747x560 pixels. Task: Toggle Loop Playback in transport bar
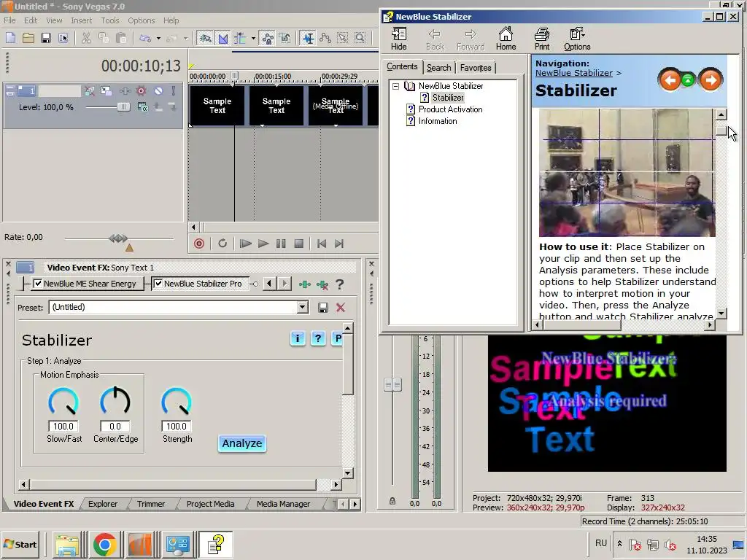tap(222, 244)
